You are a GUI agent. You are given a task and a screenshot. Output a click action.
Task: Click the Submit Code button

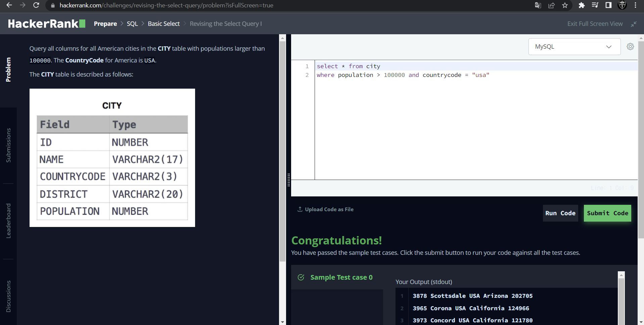(x=607, y=213)
